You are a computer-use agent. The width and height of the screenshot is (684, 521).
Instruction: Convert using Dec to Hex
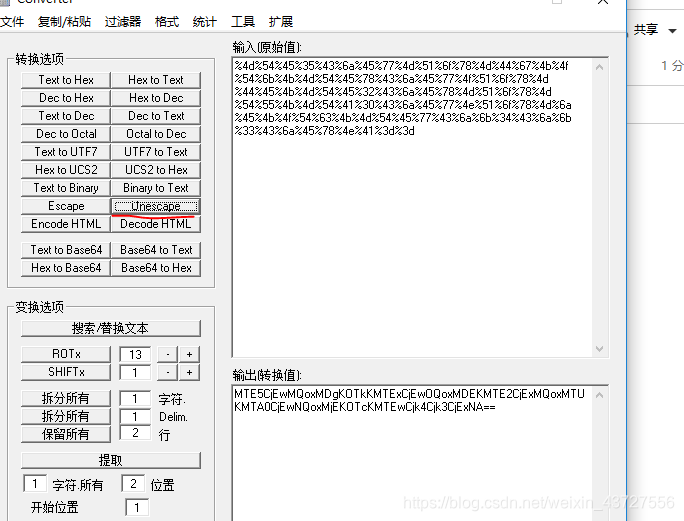pyautogui.click(x=66, y=98)
